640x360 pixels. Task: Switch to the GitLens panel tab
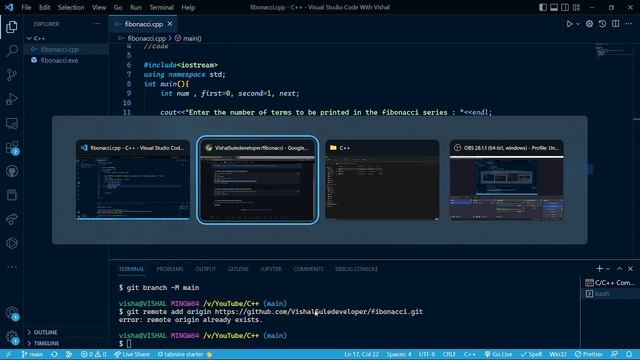tap(238, 269)
